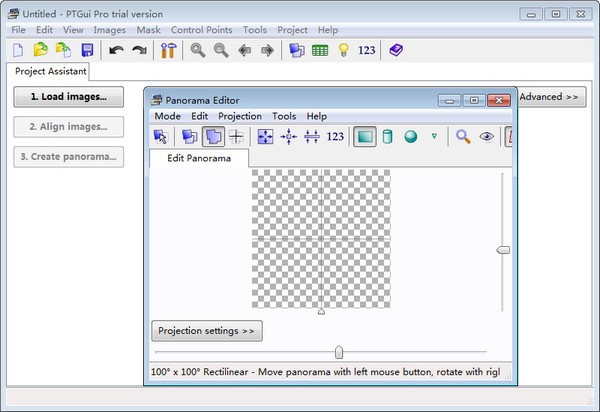
Task: Close the Panorama Editor window
Action: pyautogui.click(x=499, y=100)
